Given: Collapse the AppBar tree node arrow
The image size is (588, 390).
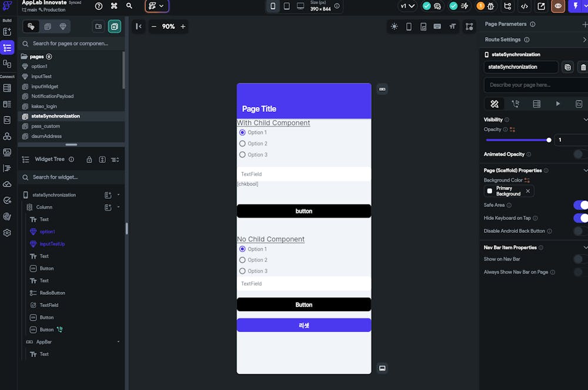Looking at the screenshot, I should [x=119, y=342].
